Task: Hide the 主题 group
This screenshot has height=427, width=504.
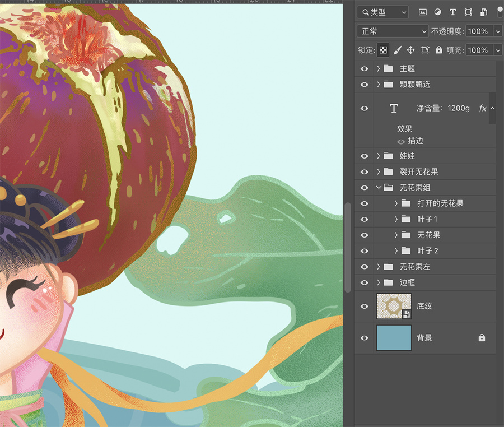Action: point(364,69)
